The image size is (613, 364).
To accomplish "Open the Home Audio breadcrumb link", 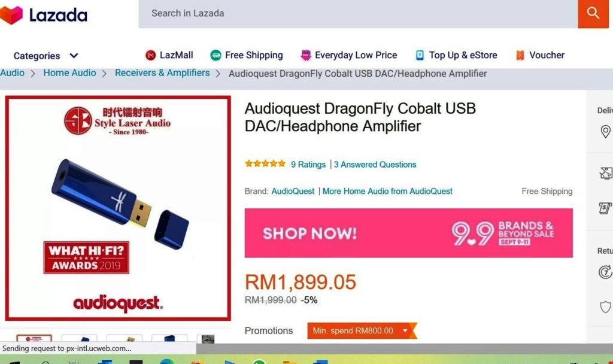I will [69, 73].
